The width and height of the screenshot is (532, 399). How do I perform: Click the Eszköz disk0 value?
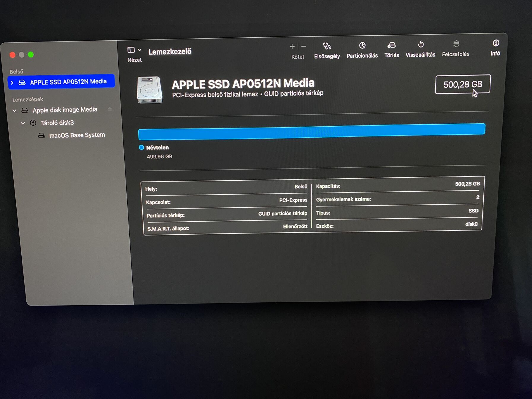tap(471, 224)
